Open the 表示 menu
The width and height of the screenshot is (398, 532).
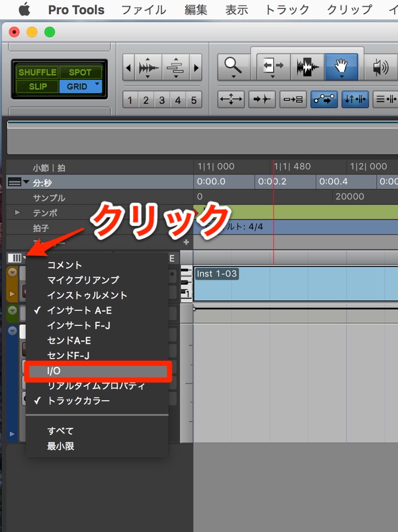(x=237, y=10)
